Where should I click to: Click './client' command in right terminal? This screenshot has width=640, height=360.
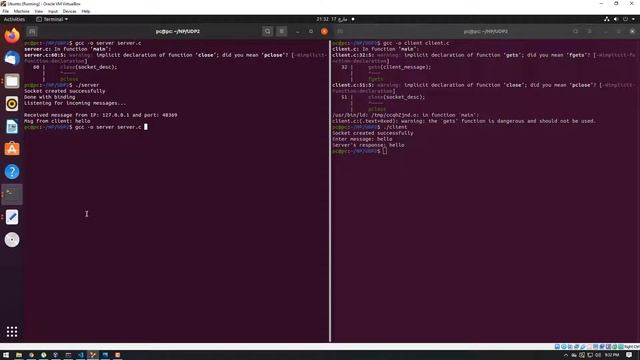[395, 127]
